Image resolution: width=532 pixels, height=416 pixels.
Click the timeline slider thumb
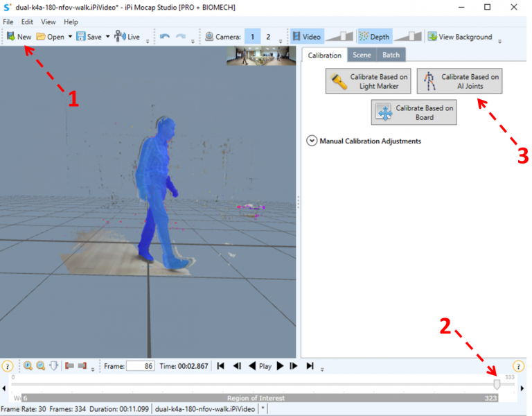[x=497, y=384]
